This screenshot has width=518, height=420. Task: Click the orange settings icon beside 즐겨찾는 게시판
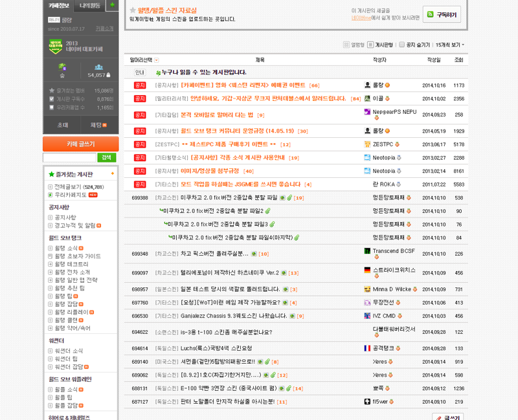pos(113,173)
